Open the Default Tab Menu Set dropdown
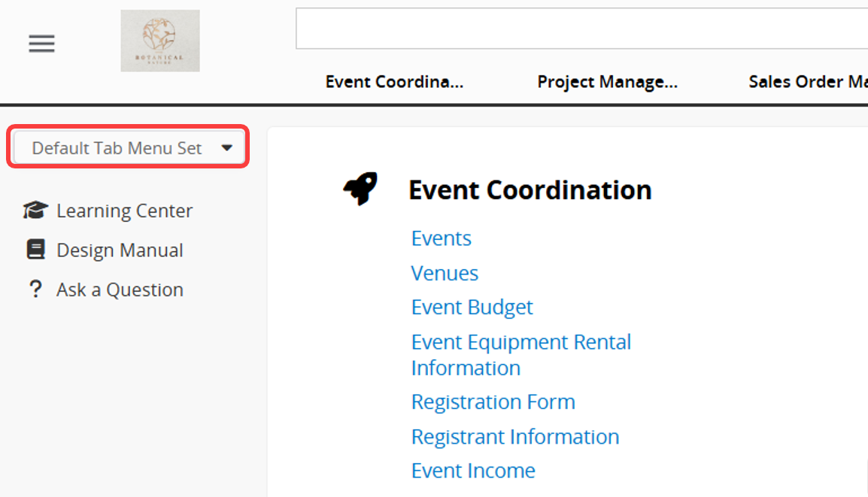This screenshot has height=497, width=868. tap(129, 148)
